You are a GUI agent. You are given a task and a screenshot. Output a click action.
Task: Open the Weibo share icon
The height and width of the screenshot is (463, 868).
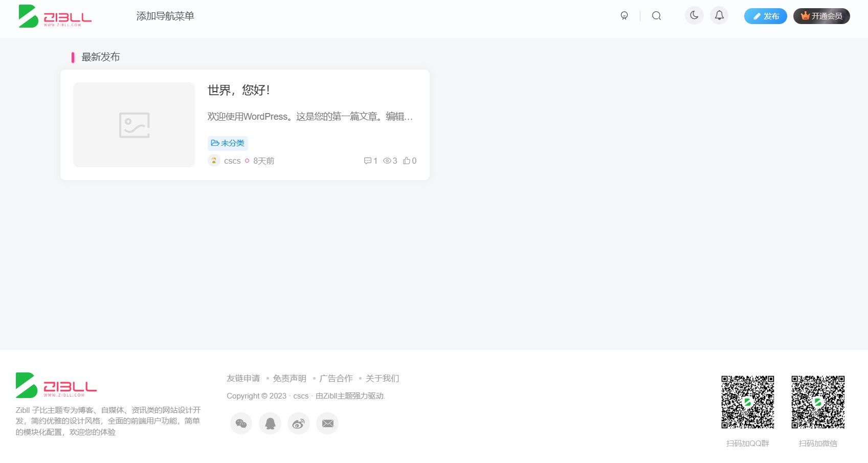[x=298, y=423]
